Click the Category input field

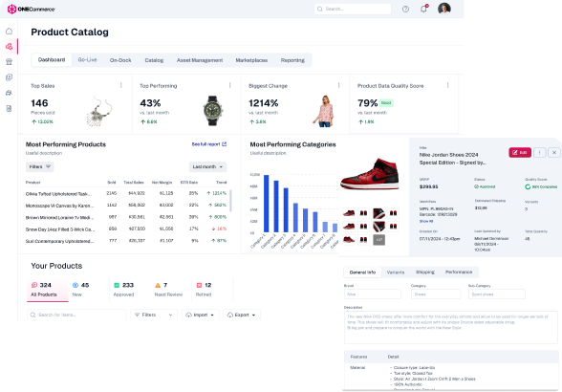click(436, 294)
